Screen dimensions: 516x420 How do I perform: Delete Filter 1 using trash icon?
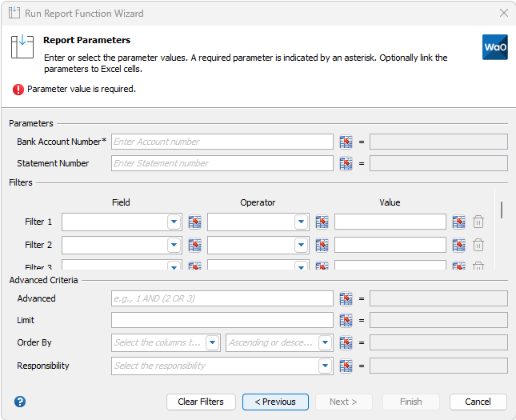click(478, 222)
